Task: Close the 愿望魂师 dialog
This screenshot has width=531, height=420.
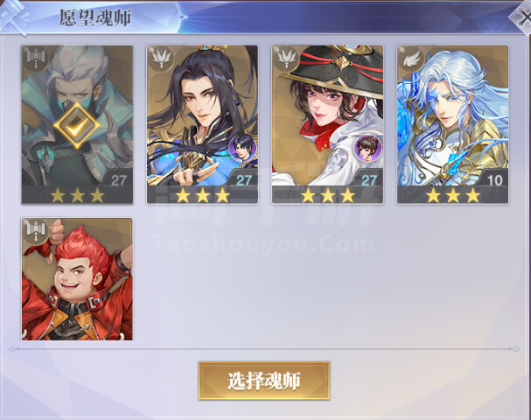Action: (522, 17)
